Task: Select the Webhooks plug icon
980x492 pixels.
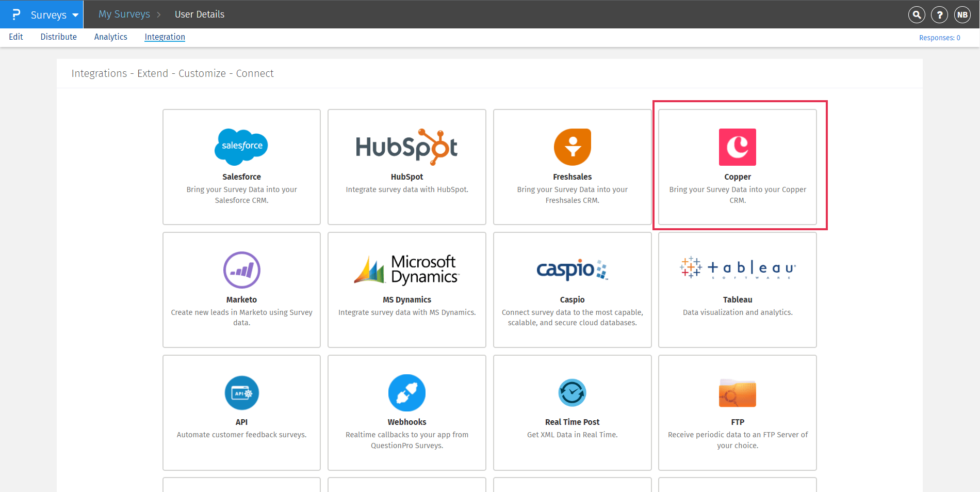Action: click(x=406, y=393)
